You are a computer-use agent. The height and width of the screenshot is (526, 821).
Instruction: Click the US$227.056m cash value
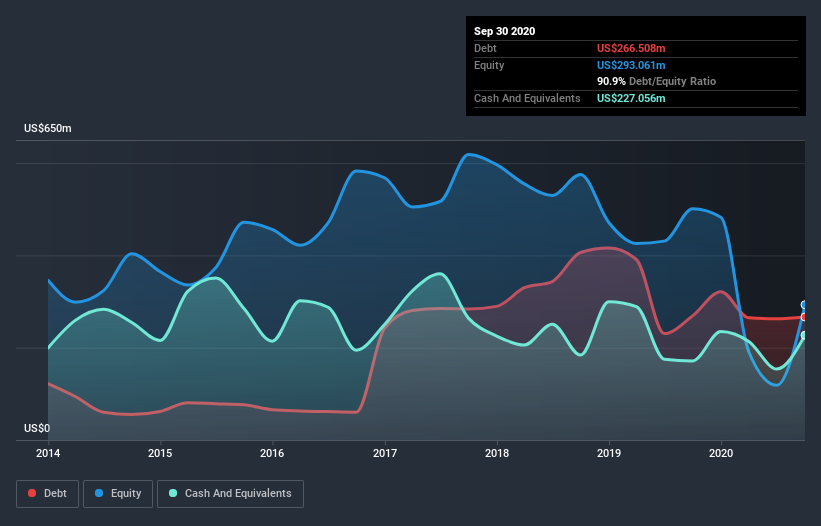click(631, 98)
